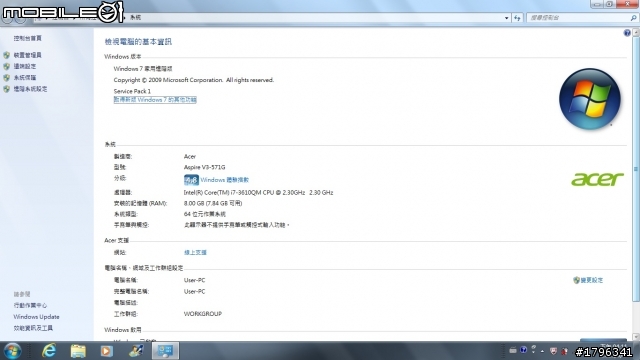Click the 64 位元作業系統 system type text
The width and height of the screenshot is (640, 360).
pos(204,214)
